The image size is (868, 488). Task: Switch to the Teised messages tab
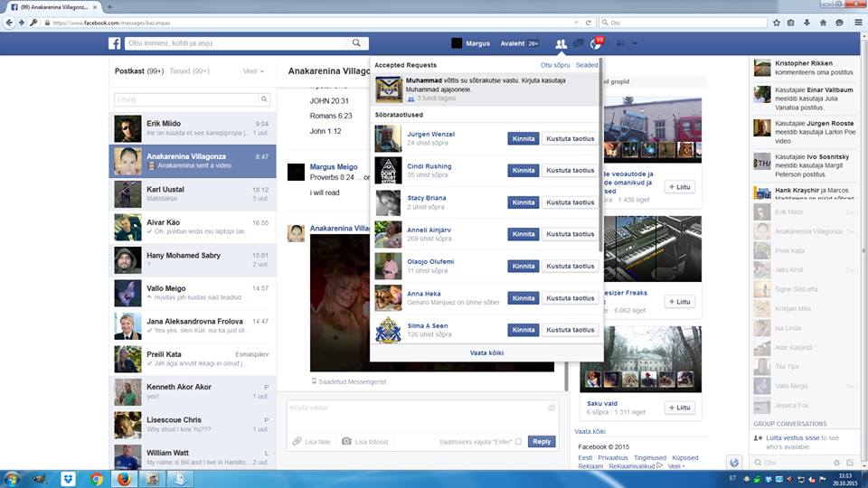(189, 70)
